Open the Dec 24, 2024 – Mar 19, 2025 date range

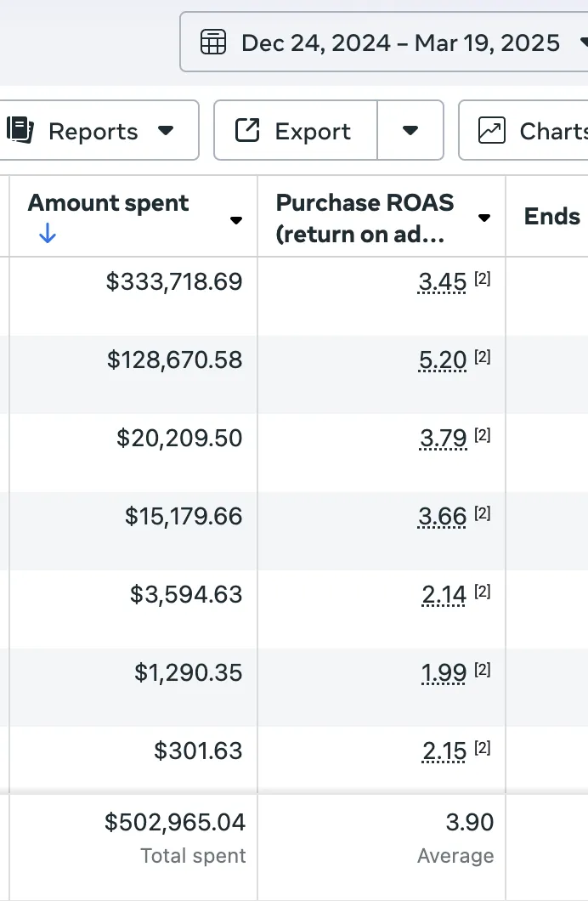[x=383, y=42]
